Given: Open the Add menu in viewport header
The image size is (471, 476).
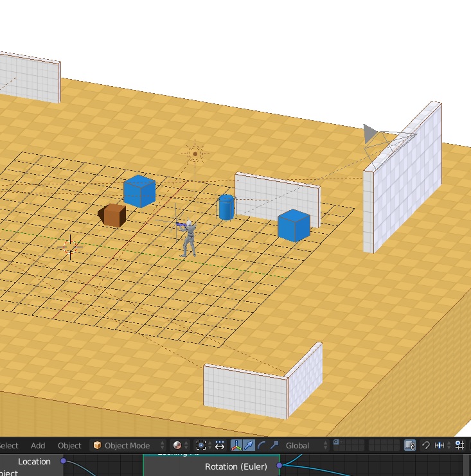Looking at the screenshot, I should pos(38,446).
